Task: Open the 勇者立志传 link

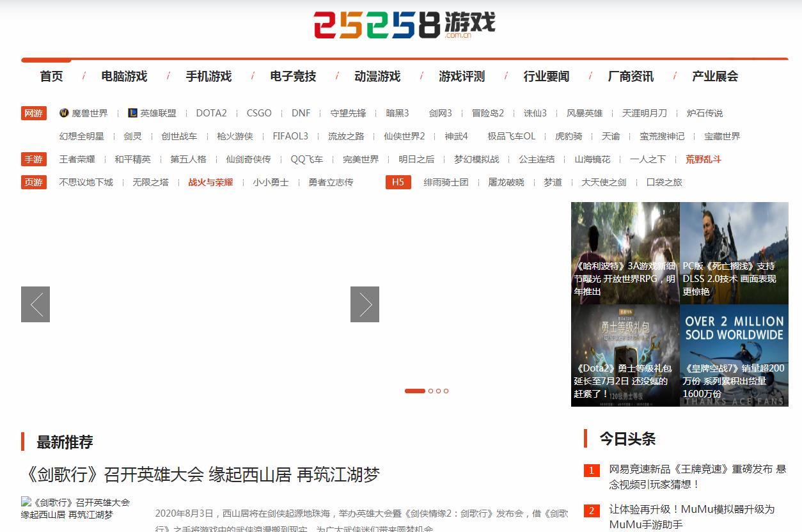Action: [331, 182]
